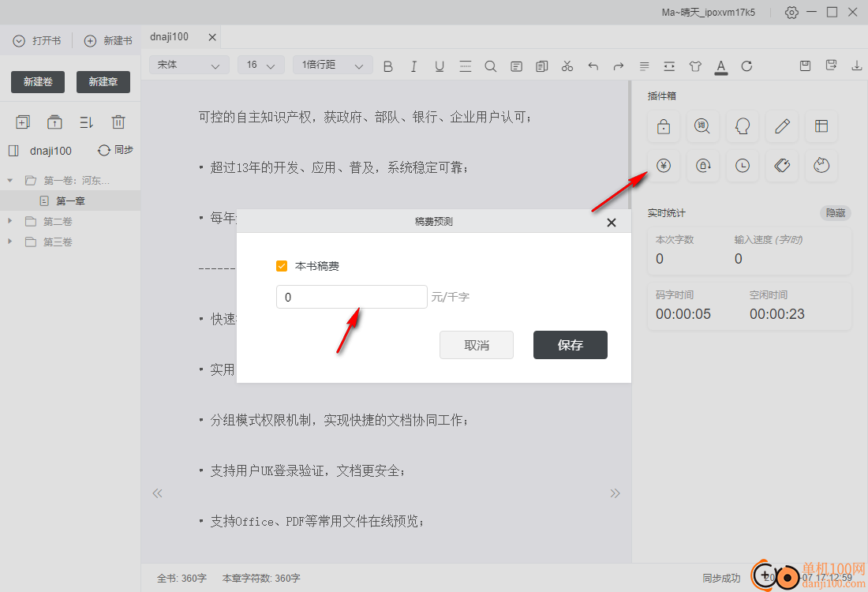Click the paragraph align lines icon
Image resolution: width=868 pixels, height=592 pixels.
pos(645,66)
